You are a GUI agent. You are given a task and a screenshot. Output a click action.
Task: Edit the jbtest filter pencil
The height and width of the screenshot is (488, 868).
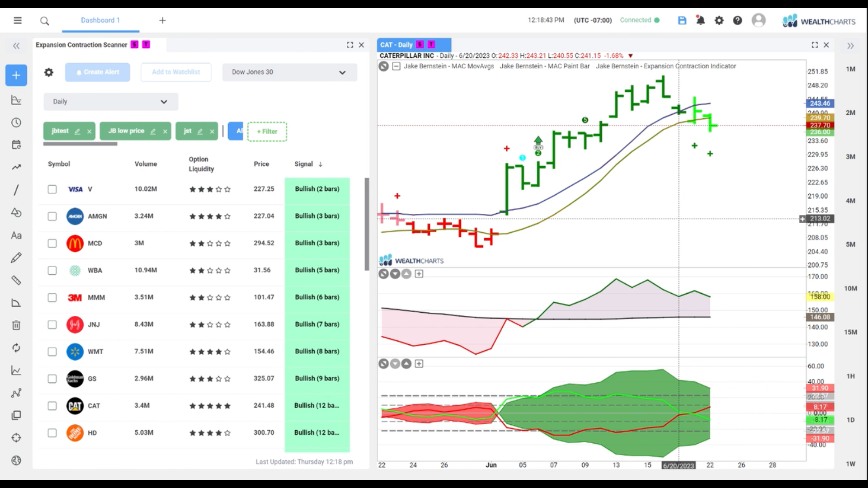(77, 131)
